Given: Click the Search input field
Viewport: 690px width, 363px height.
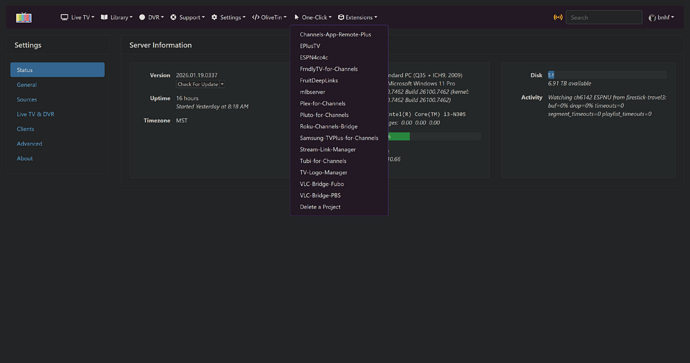Looking at the screenshot, I should pos(604,18).
